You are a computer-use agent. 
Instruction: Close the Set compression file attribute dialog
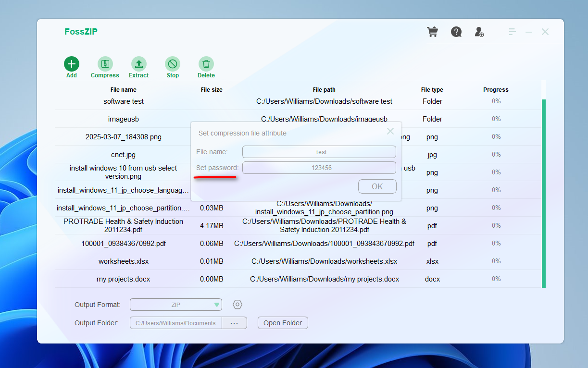[390, 131]
